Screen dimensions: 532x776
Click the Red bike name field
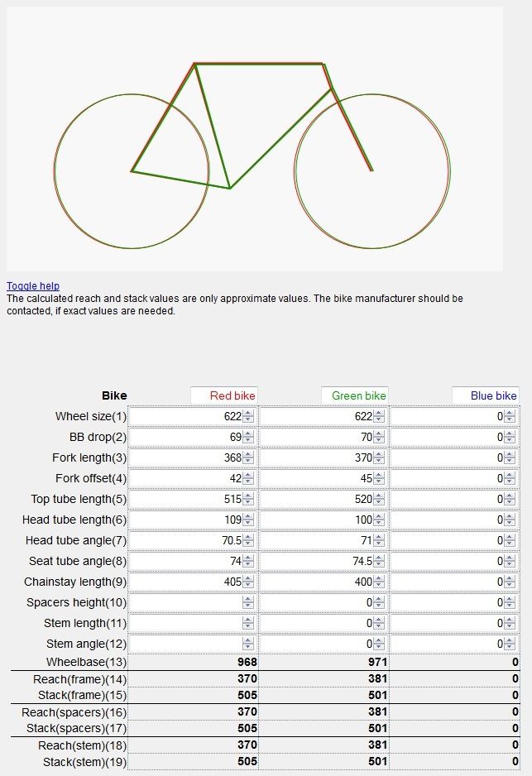pyautogui.click(x=223, y=395)
